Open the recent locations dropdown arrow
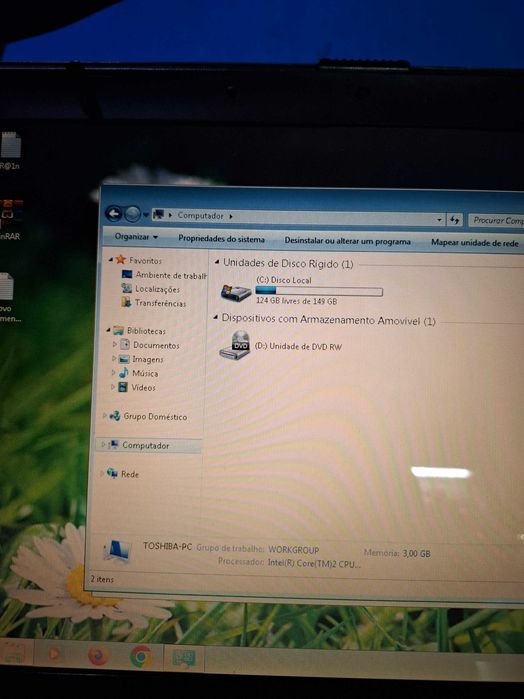The width and height of the screenshot is (524, 699). click(146, 215)
